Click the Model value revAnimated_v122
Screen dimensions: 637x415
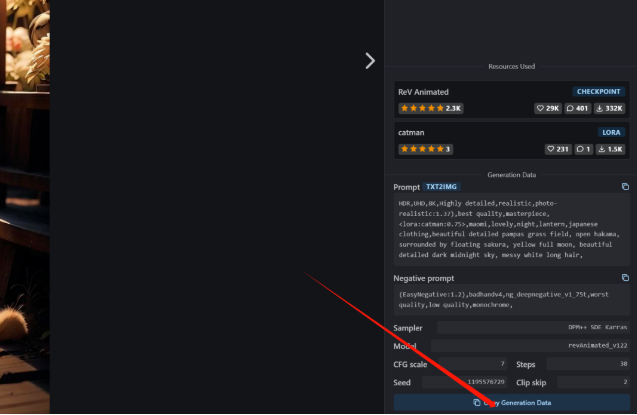point(530,346)
